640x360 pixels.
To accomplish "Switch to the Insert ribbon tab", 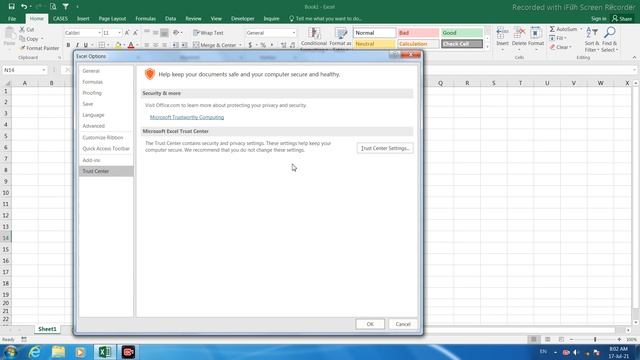I will (83, 19).
